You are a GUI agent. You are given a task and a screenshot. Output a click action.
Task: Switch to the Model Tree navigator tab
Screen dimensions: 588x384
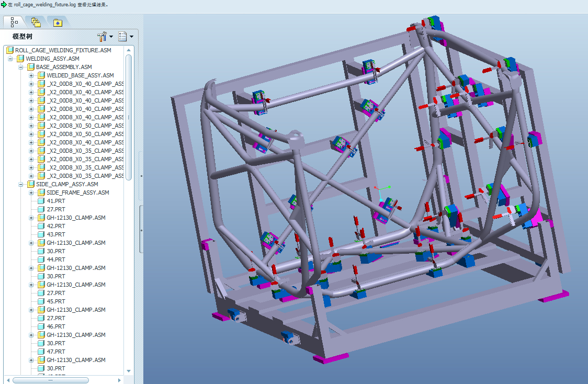click(x=14, y=22)
